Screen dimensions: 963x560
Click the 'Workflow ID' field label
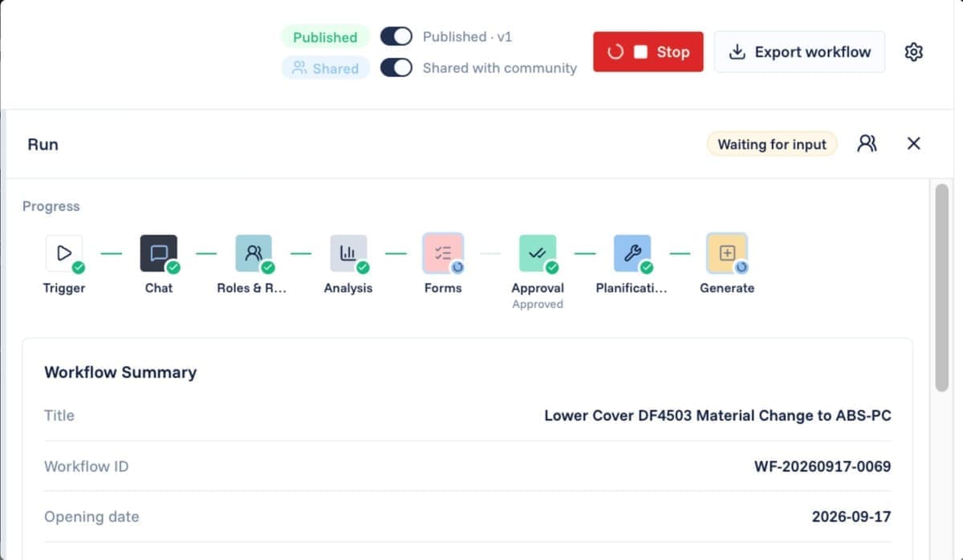coord(87,466)
